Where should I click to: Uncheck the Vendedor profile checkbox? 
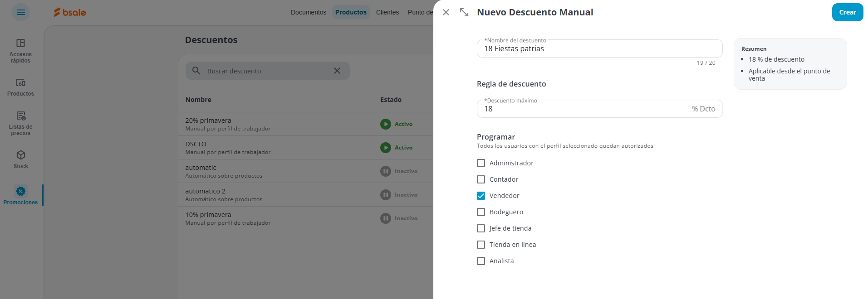click(x=481, y=196)
